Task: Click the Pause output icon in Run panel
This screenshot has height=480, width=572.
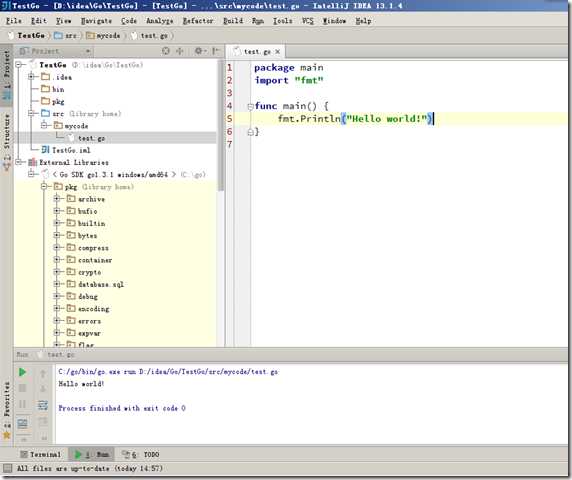Action: point(22,404)
